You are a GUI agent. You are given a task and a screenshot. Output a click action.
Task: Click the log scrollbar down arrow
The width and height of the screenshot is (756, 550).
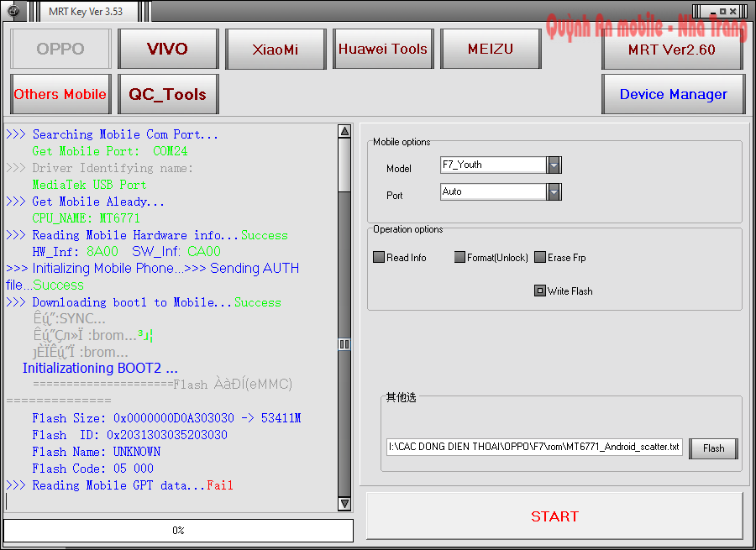tap(344, 504)
